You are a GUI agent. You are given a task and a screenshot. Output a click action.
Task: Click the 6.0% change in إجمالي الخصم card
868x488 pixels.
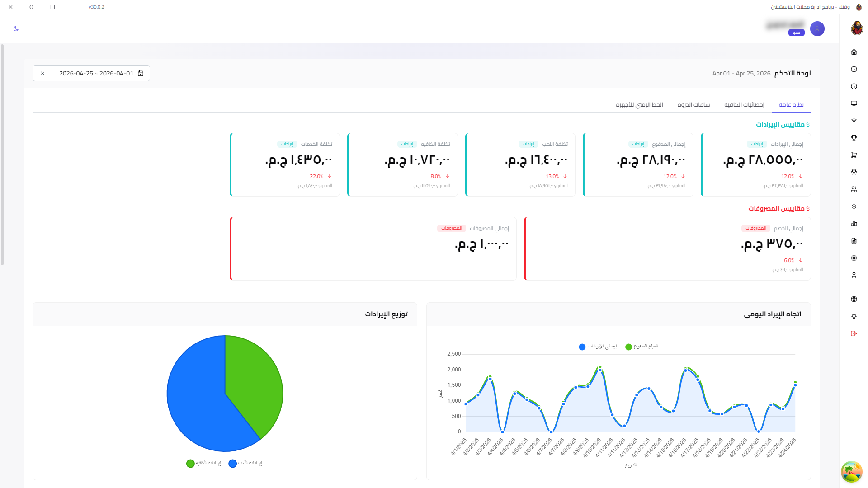click(789, 261)
